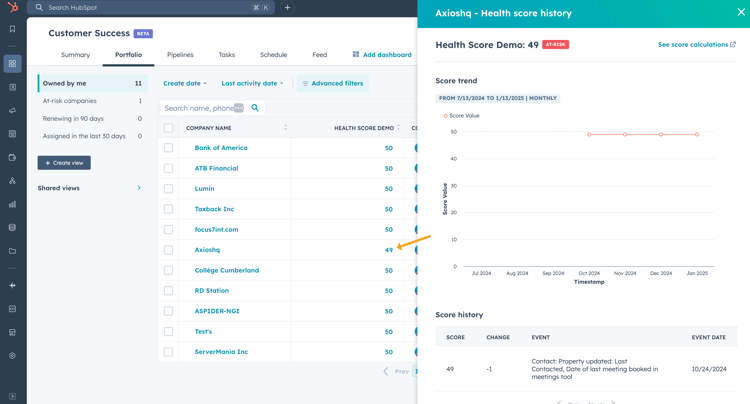Image resolution: width=750 pixels, height=404 pixels.
Task: Switch to the Schedule tab
Action: pyautogui.click(x=274, y=55)
